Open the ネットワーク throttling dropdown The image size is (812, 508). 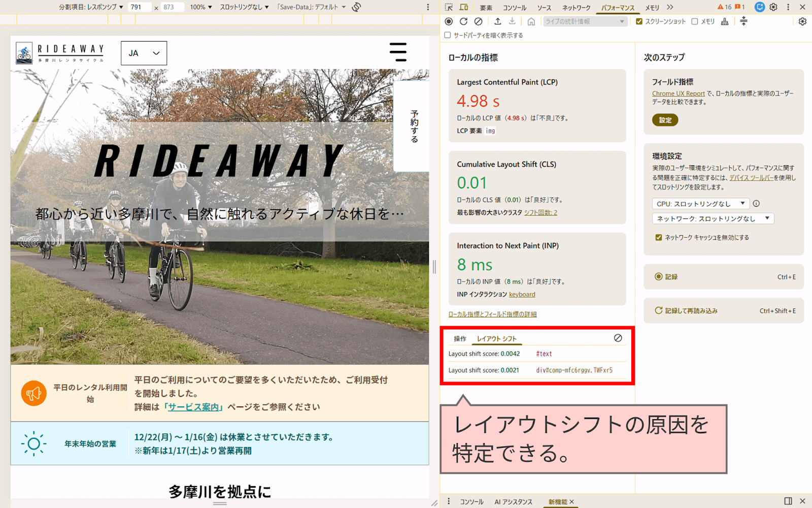point(713,218)
